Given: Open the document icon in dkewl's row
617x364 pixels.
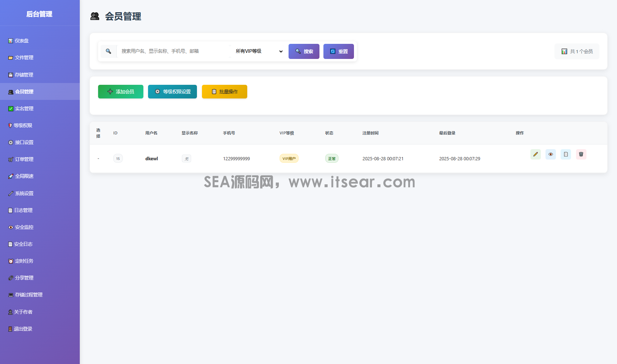Looking at the screenshot, I should [566, 155].
